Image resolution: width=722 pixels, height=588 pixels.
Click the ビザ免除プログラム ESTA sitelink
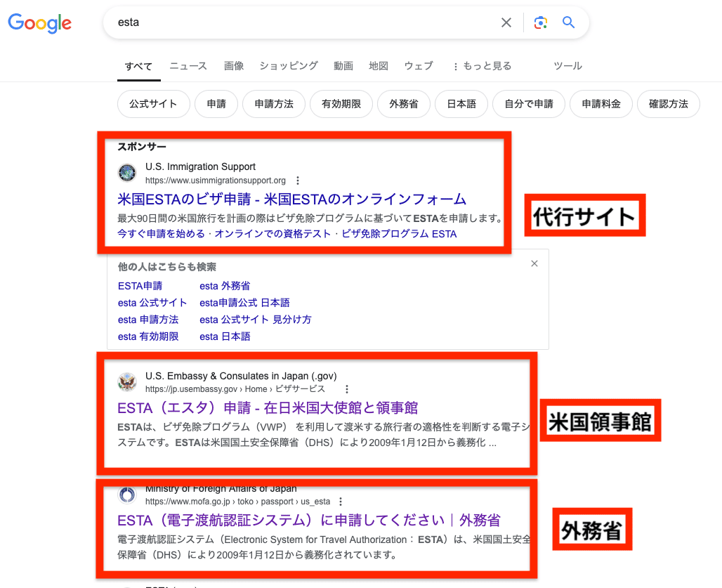pyautogui.click(x=399, y=234)
